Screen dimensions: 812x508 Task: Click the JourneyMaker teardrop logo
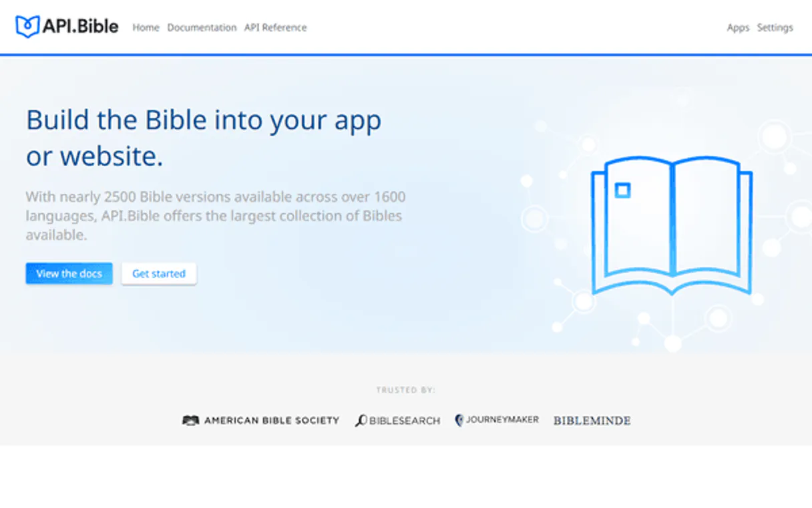point(460,420)
